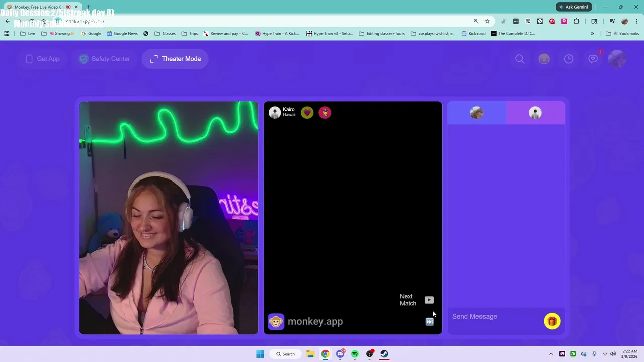Open the Review and pay bookmark
This screenshot has width=644, height=362.
point(225,34)
